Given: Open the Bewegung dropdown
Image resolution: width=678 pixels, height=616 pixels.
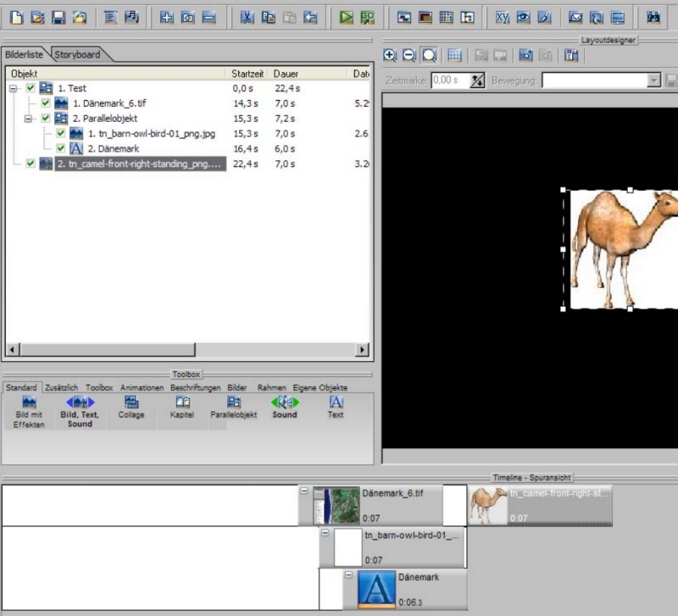Looking at the screenshot, I should tap(653, 80).
